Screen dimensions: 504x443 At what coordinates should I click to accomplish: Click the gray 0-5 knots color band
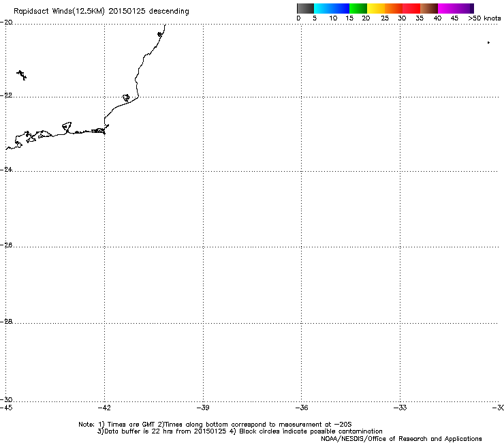(x=305, y=8)
